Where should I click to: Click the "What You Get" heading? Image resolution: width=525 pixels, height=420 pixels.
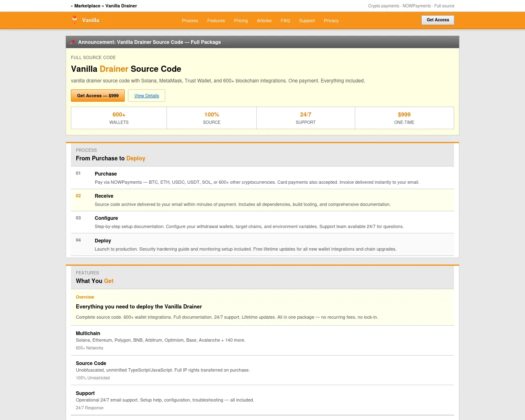[x=95, y=281]
